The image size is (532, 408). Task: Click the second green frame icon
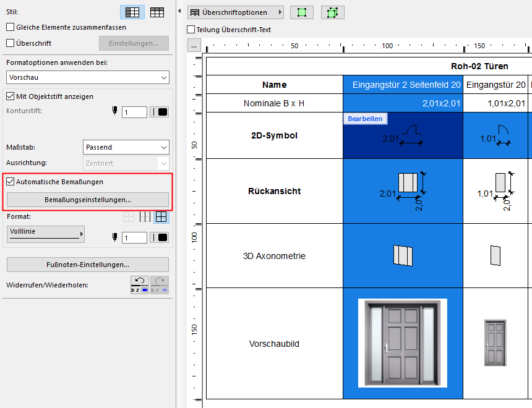(x=332, y=12)
